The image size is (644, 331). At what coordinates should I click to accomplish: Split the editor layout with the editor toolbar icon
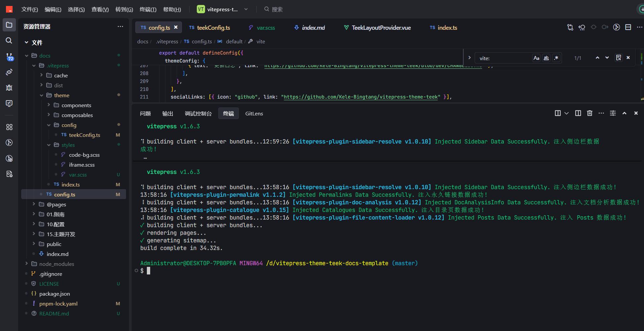click(x=628, y=27)
